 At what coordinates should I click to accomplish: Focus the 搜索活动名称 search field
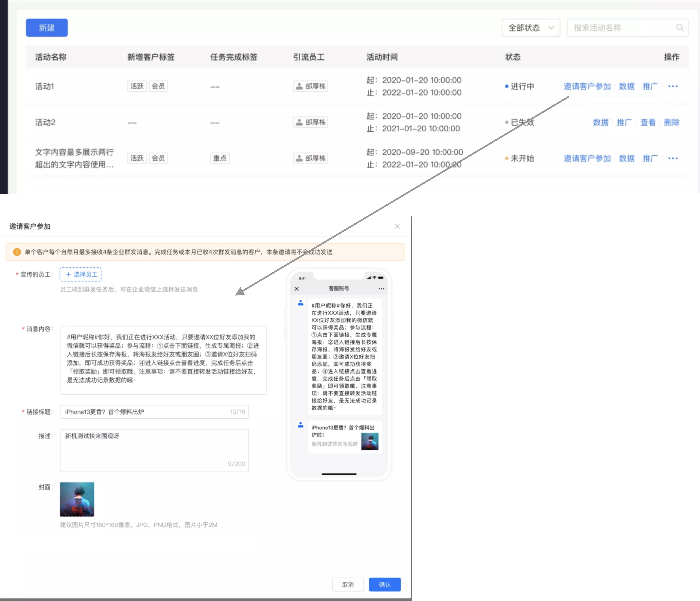pos(628,28)
